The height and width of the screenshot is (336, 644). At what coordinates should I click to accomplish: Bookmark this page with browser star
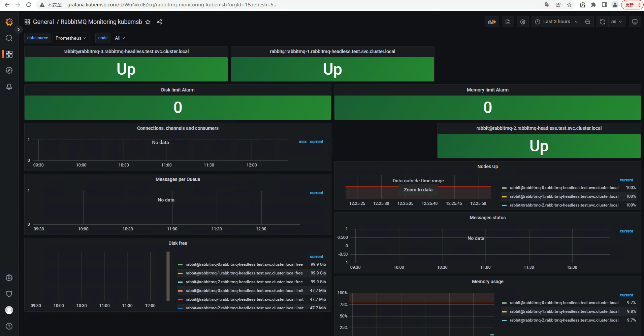[x=569, y=5]
